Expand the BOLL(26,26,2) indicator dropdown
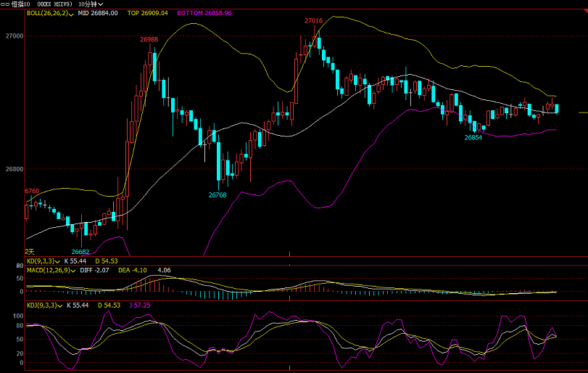The width and height of the screenshot is (588, 373). coord(71,13)
